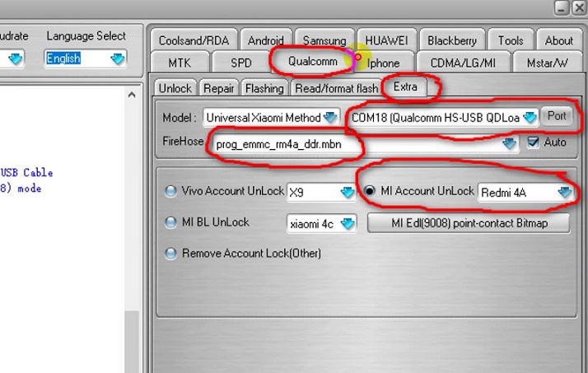The height and width of the screenshot is (373, 588).
Task: Open the Qualcomm tab
Action: (x=312, y=62)
